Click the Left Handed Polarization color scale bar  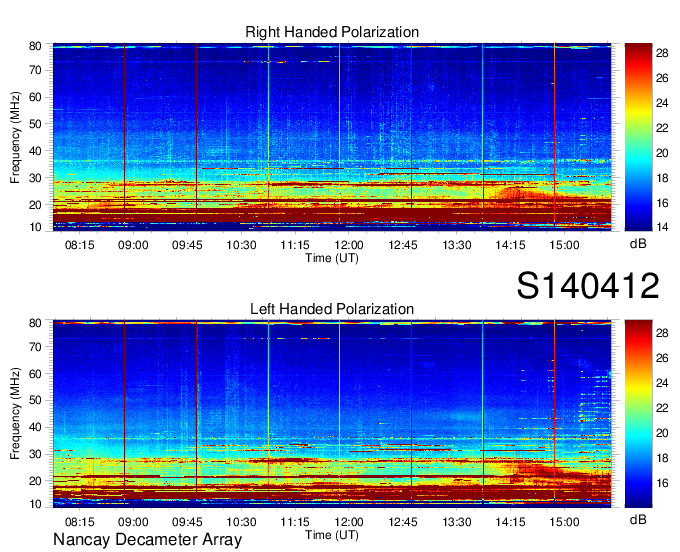pos(638,414)
